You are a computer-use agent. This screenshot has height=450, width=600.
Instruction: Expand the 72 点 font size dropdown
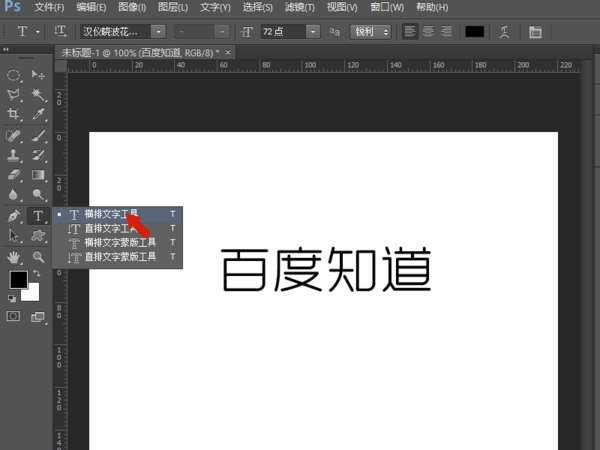click(x=313, y=32)
